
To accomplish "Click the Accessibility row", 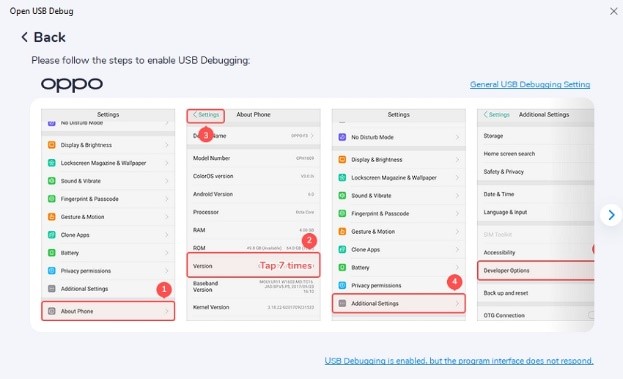I will tap(536, 252).
